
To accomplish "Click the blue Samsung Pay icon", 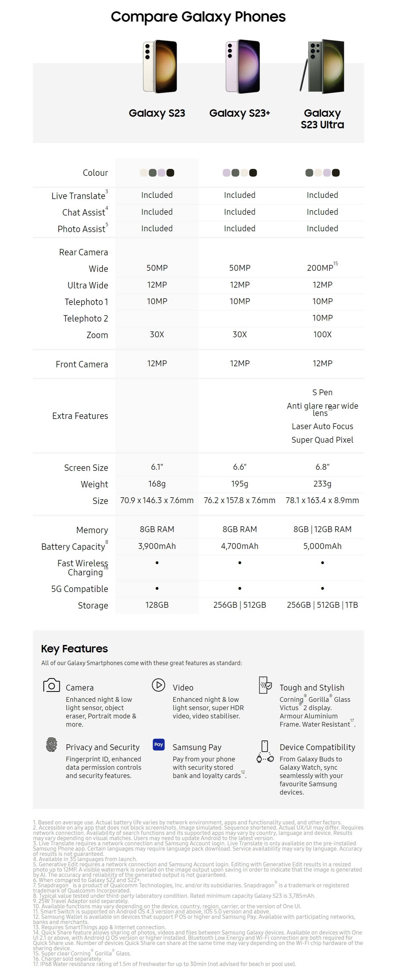I will pos(159,745).
